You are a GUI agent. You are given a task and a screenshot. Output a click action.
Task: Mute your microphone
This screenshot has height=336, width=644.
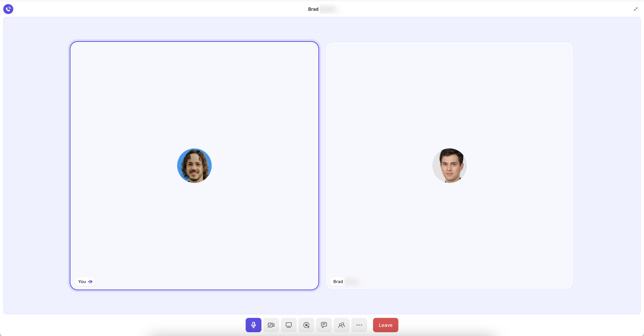[x=253, y=325]
